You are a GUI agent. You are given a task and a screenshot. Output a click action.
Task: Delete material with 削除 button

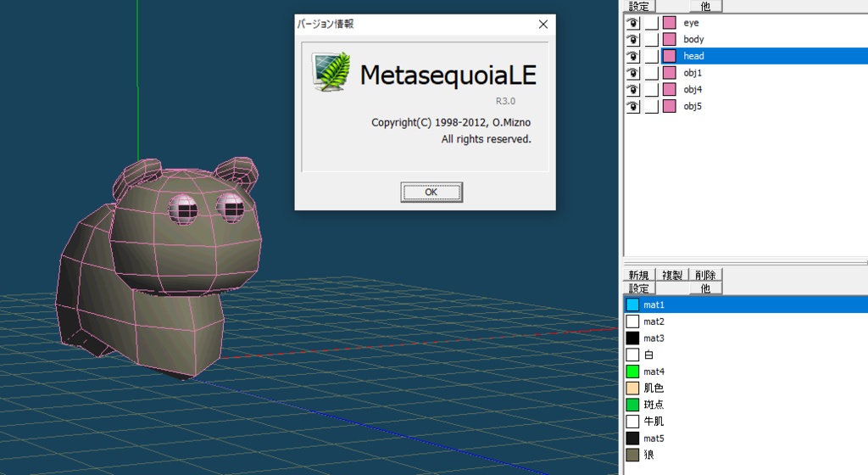pos(705,275)
